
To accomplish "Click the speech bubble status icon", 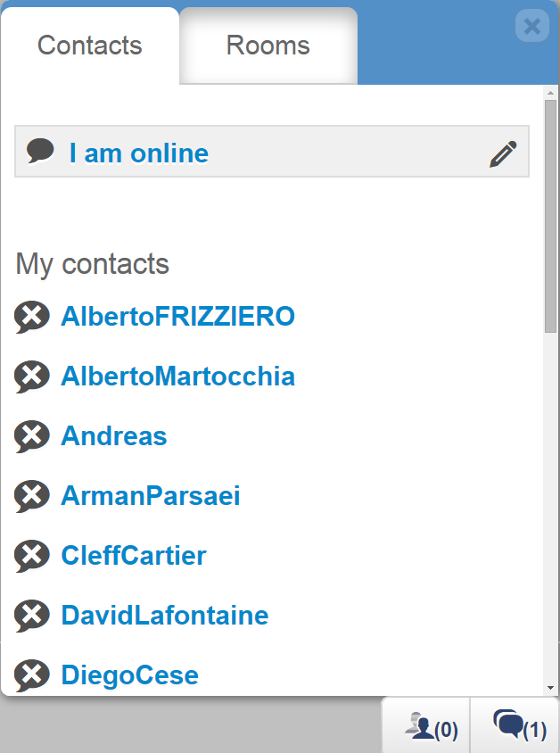I will pos(41,152).
